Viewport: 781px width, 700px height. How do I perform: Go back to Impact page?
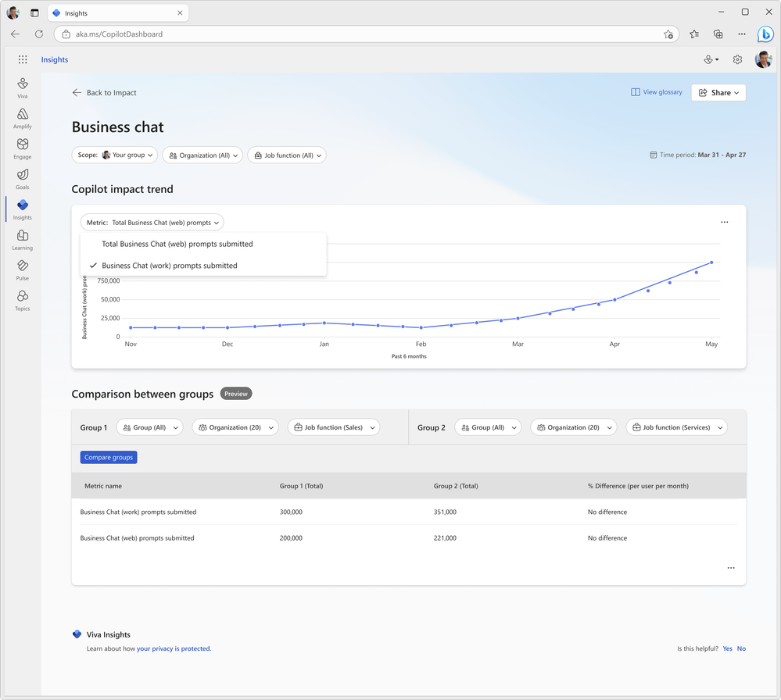tap(104, 93)
